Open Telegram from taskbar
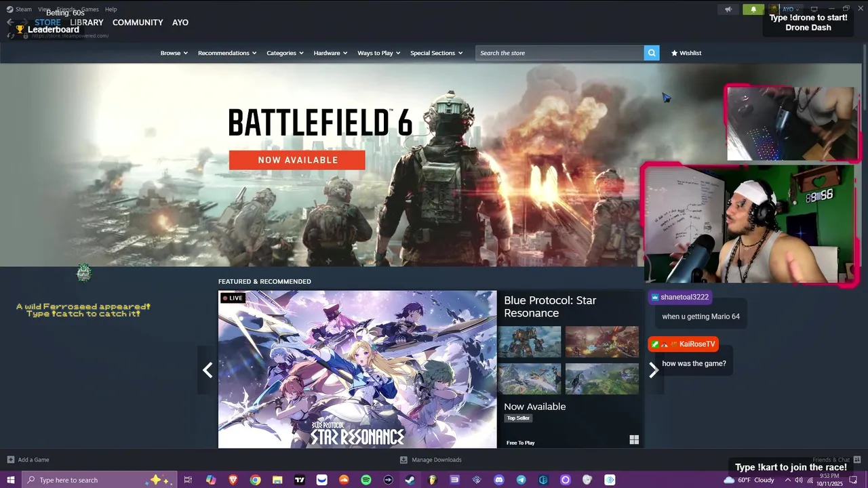868x488 pixels. pyautogui.click(x=521, y=480)
